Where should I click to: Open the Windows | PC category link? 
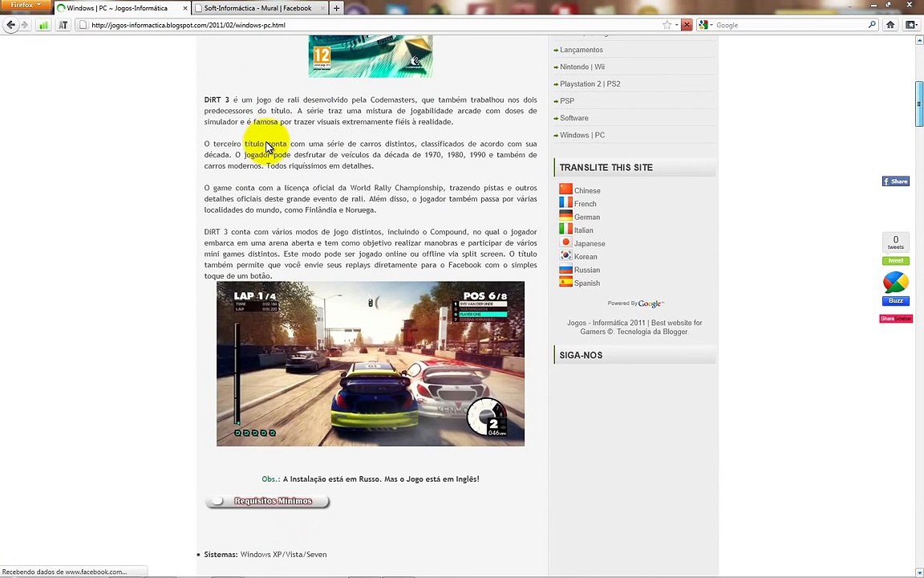(x=582, y=135)
